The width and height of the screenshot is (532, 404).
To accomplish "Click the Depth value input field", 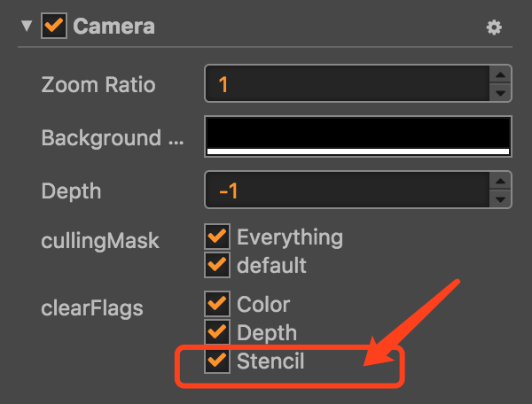I will click(x=346, y=190).
